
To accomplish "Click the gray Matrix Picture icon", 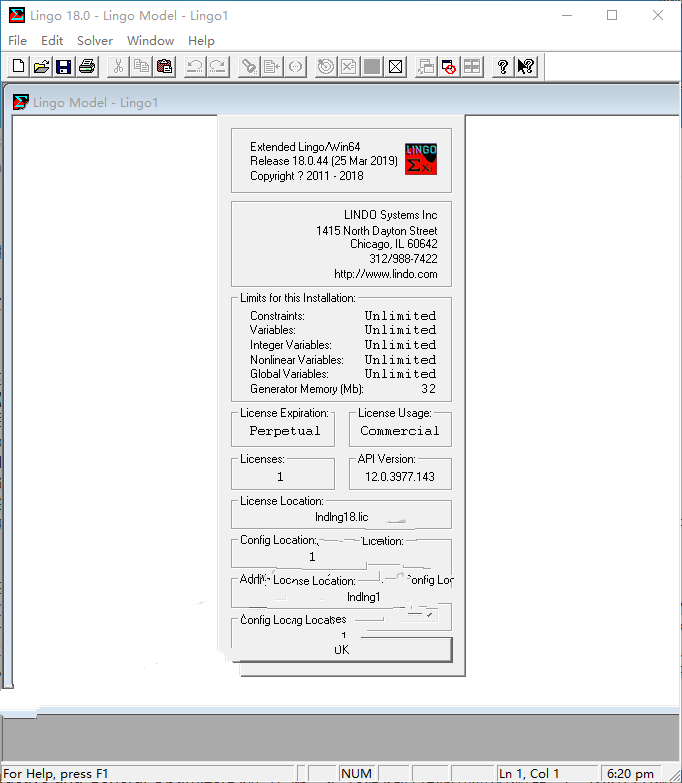I will [372, 66].
